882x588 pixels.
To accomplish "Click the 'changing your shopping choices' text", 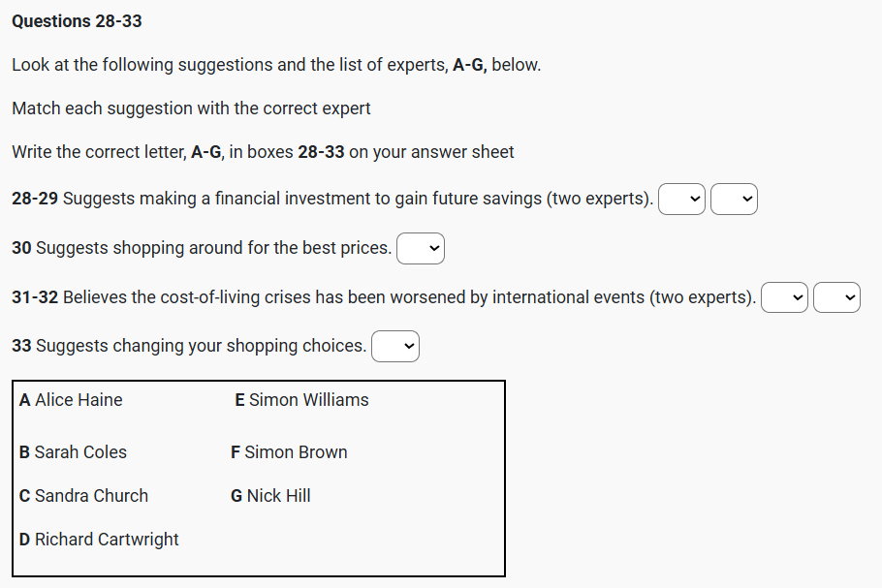I will [x=189, y=346].
